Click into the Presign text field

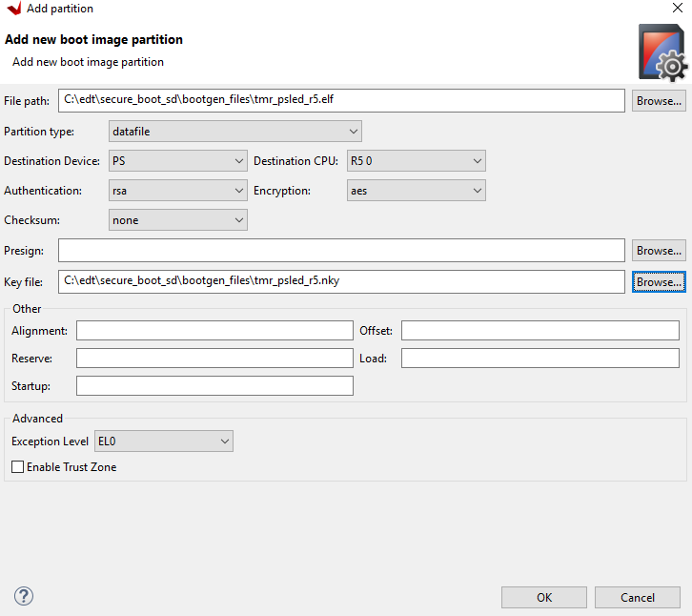click(341, 251)
